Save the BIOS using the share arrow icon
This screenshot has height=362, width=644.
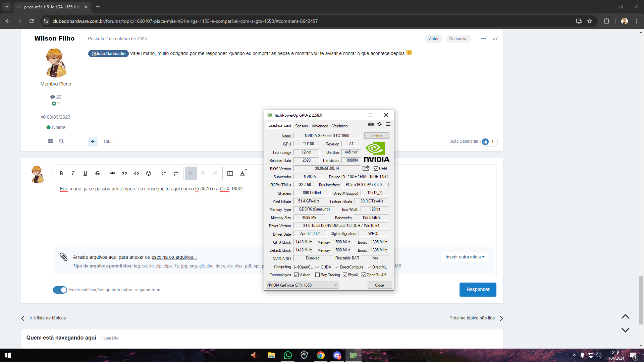(366, 168)
